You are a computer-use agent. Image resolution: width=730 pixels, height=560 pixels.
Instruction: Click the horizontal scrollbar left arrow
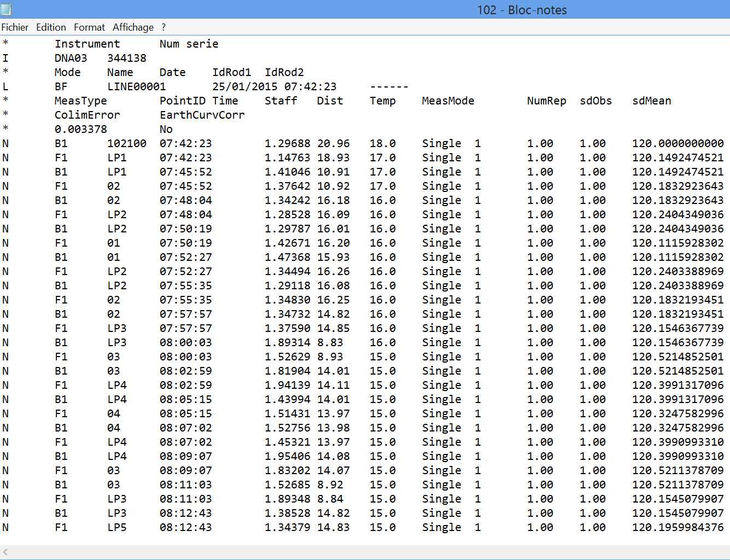(x=5, y=552)
